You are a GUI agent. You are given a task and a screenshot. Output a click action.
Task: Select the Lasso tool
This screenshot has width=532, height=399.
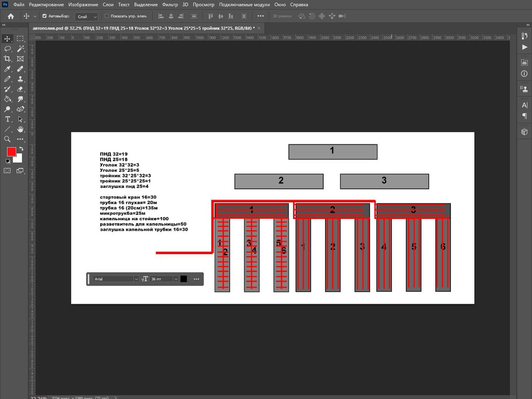(x=8, y=49)
